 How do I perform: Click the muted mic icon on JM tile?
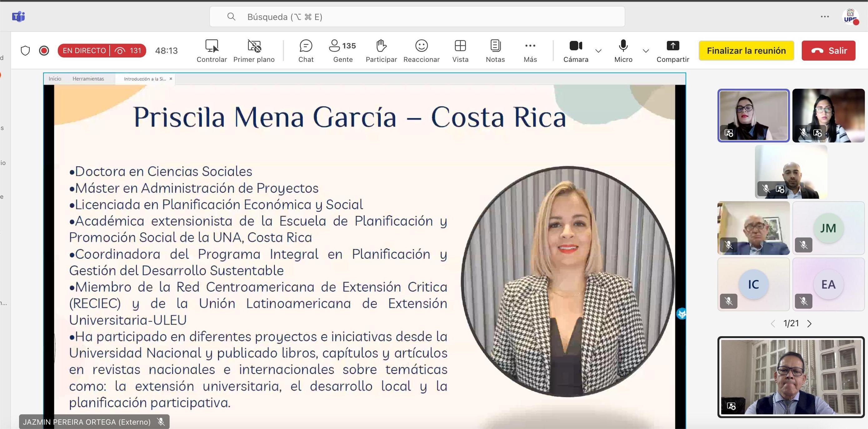[804, 245]
